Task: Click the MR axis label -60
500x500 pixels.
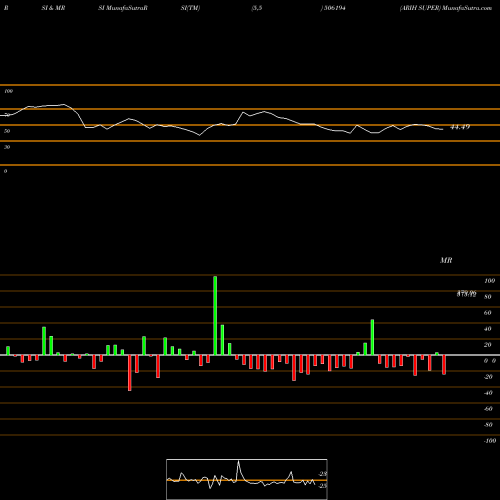Action: pyautogui.click(x=488, y=409)
